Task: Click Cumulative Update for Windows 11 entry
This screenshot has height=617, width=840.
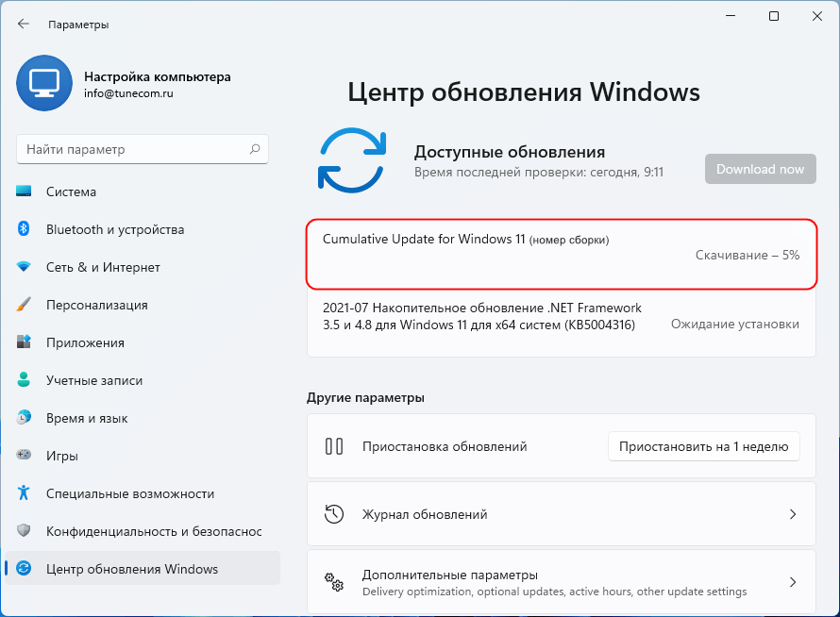Action: pyautogui.click(x=561, y=255)
